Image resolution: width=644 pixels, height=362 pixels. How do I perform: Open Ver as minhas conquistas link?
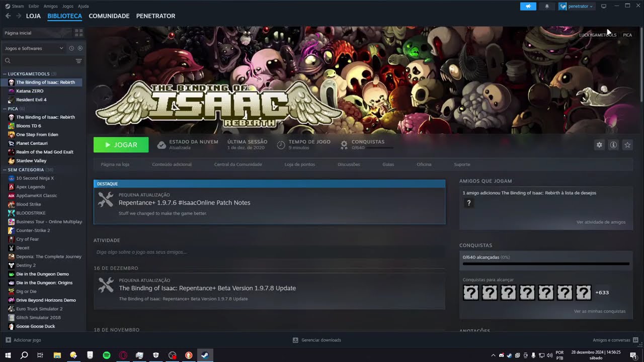pos(600,311)
